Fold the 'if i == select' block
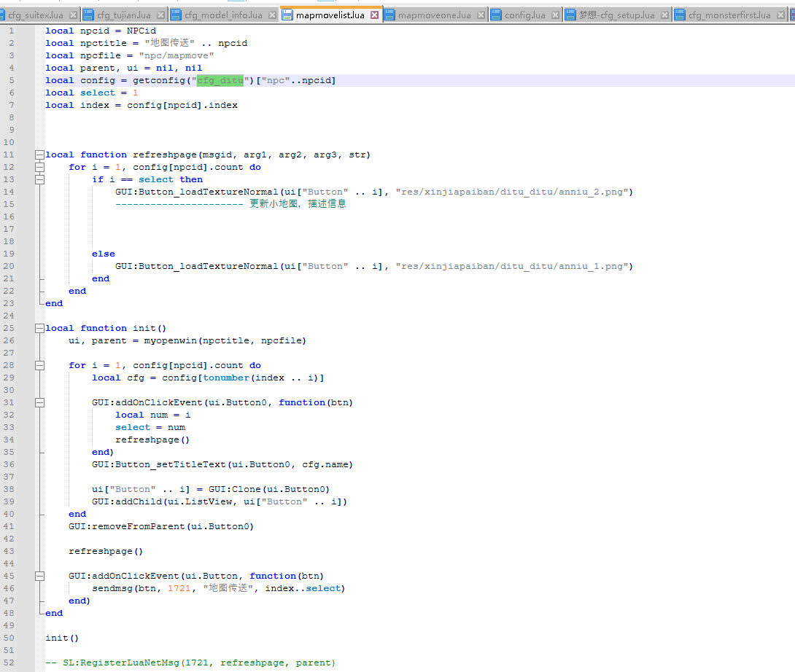 pos(39,179)
